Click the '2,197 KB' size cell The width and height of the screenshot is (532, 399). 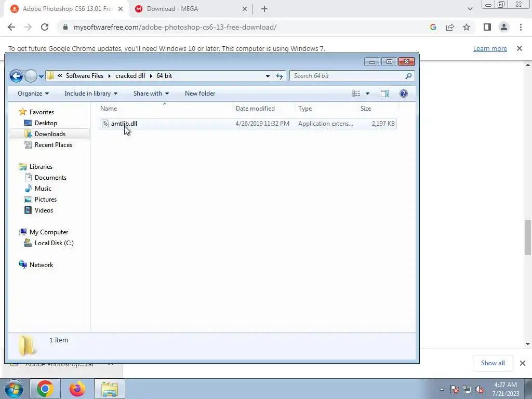[x=383, y=124]
